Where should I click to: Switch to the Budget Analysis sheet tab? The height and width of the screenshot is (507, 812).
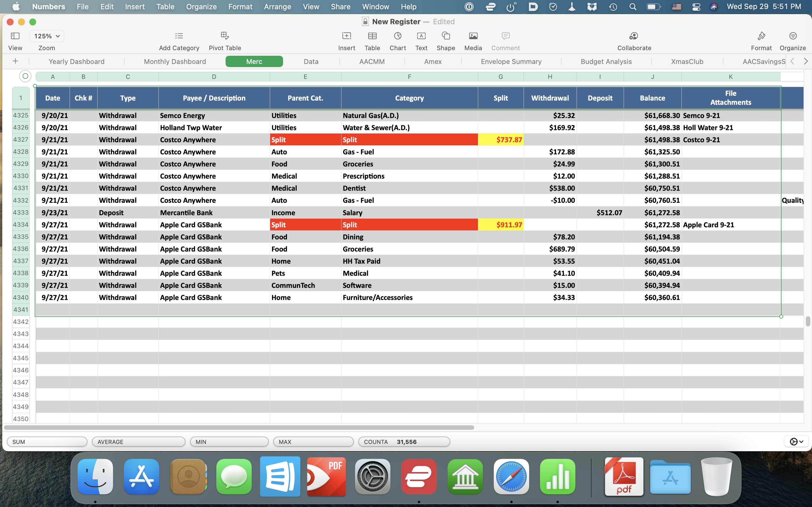[x=606, y=61]
